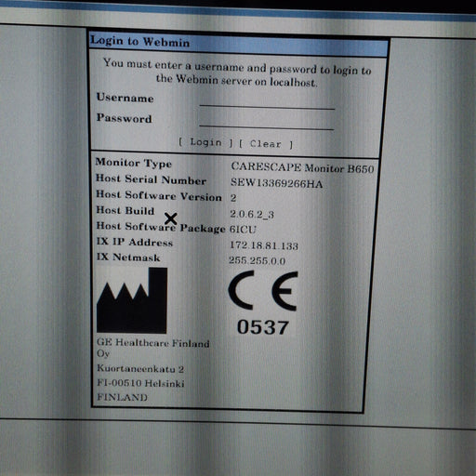The width and height of the screenshot is (476, 476).
Task: Select the CARESCAPE Monitor B650 text
Action: (302, 167)
